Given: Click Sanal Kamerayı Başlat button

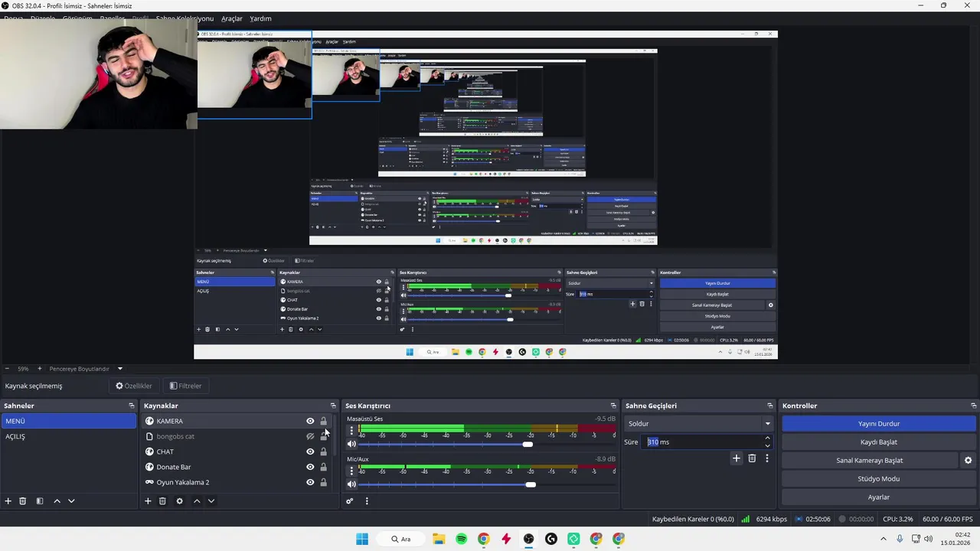Looking at the screenshot, I should (x=870, y=460).
